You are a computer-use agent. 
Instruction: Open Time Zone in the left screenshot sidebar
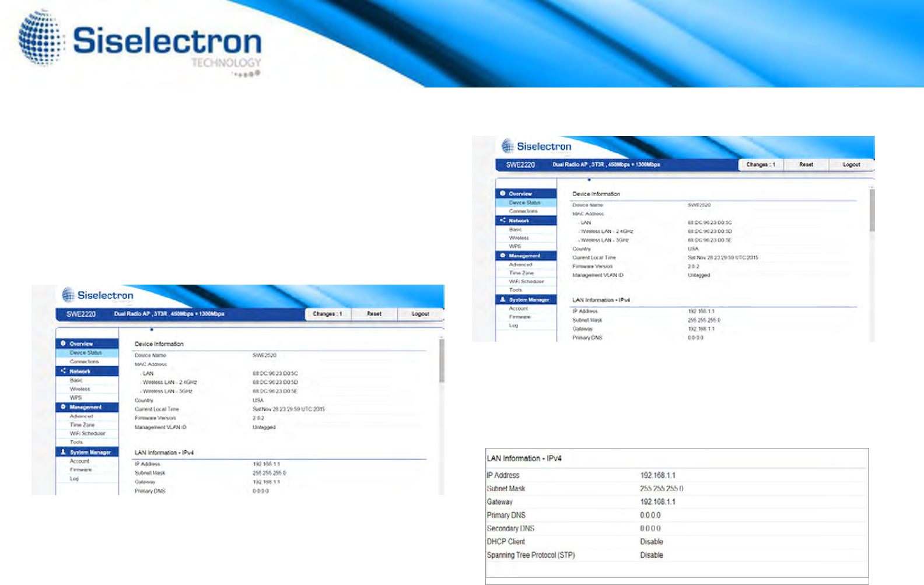tap(87, 425)
